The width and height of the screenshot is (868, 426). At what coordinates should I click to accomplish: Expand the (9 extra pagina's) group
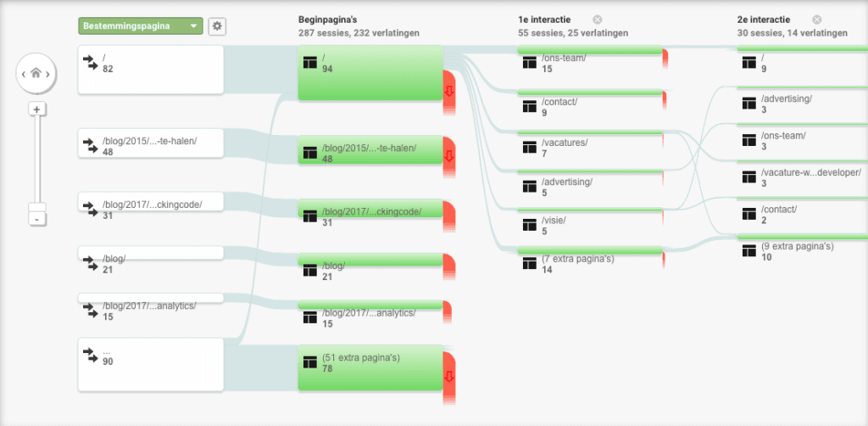797,251
